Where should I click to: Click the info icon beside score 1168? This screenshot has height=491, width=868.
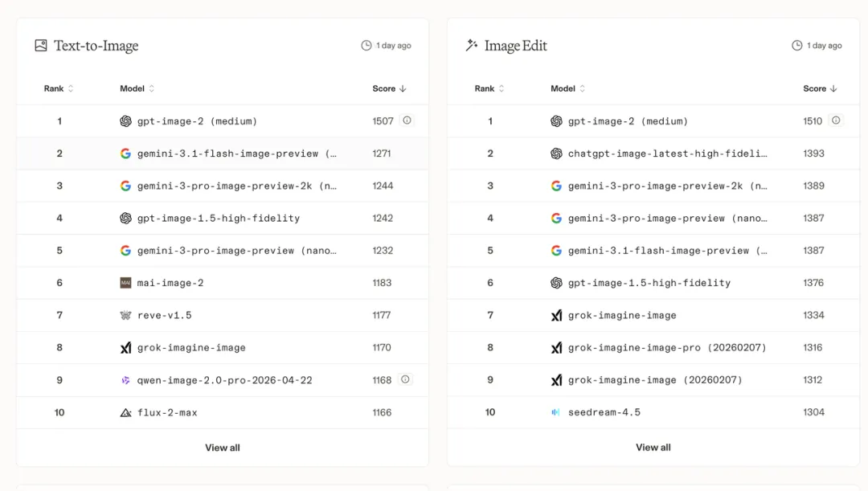(x=405, y=379)
